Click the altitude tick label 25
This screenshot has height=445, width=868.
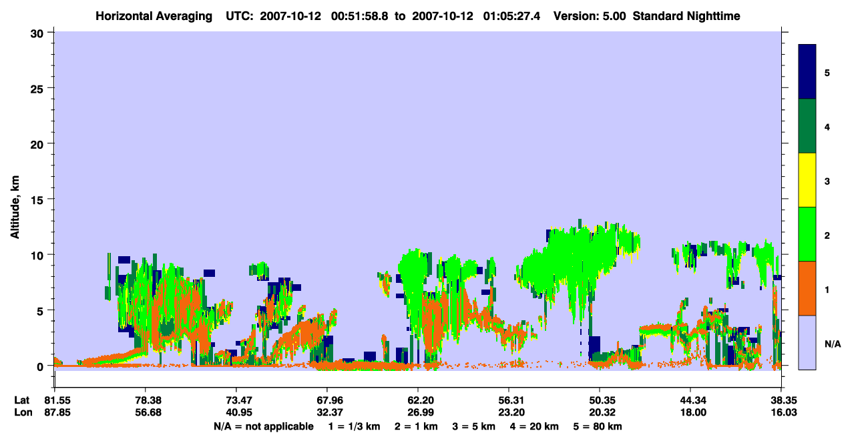[x=38, y=88]
